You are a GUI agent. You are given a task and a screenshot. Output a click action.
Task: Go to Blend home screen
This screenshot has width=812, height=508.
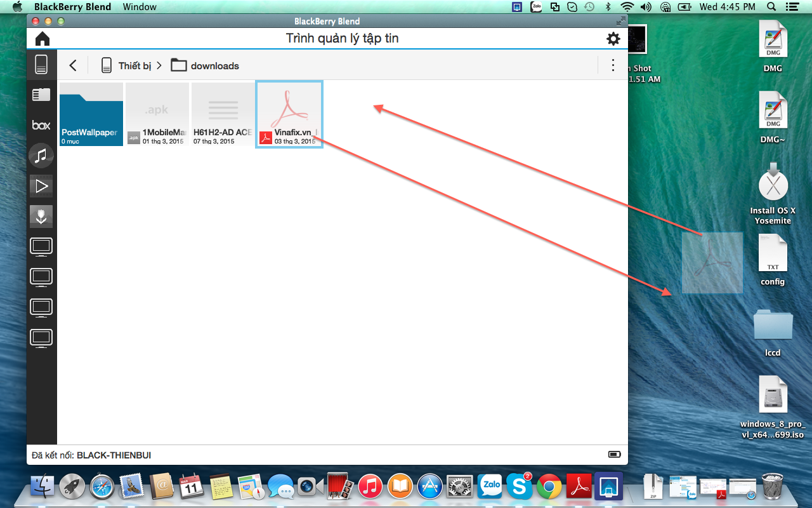pos(42,39)
